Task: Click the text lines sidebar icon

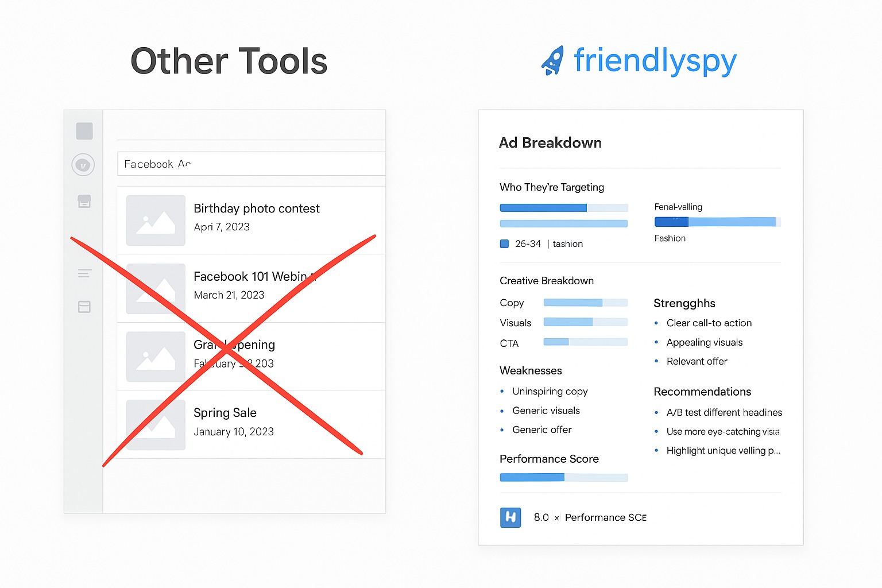Action: pyautogui.click(x=84, y=273)
